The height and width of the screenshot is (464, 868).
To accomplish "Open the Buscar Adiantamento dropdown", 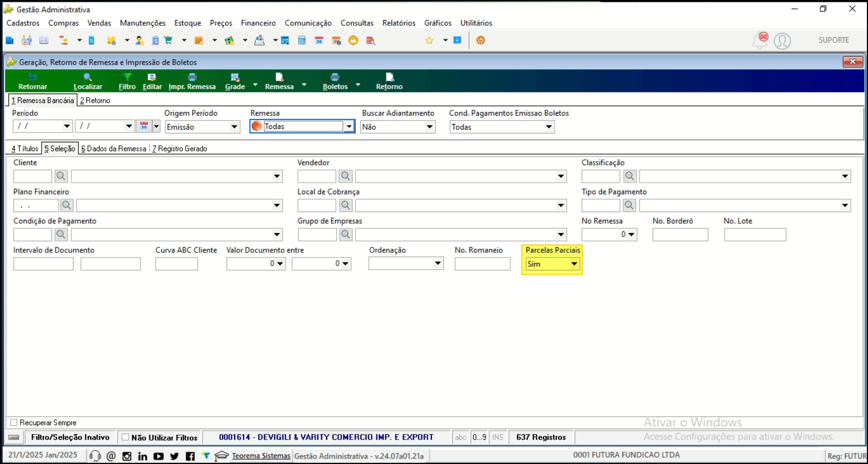I will coord(430,127).
